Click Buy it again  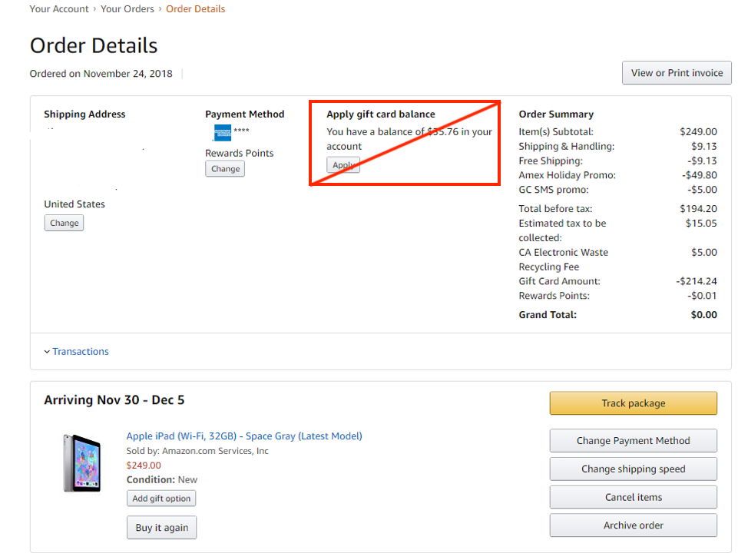point(162,528)
